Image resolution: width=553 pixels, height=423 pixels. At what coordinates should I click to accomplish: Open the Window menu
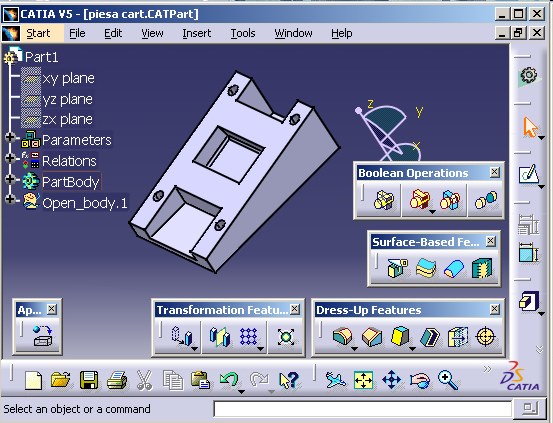coord(293,33)
